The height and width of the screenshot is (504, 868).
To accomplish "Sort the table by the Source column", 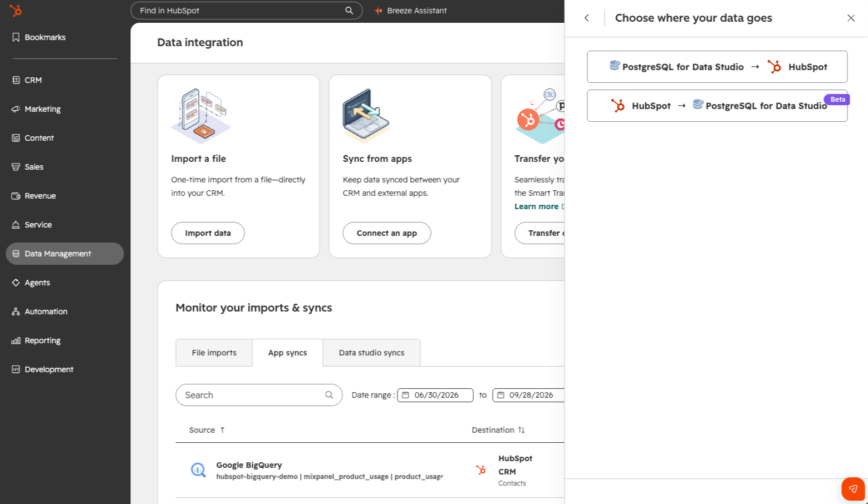I will pos(207,430).
